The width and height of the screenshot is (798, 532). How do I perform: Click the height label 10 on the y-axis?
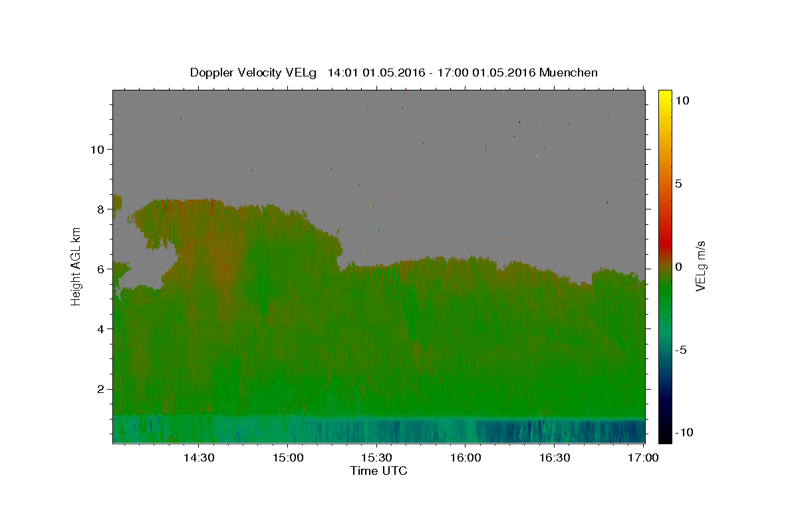click(97, 149)
